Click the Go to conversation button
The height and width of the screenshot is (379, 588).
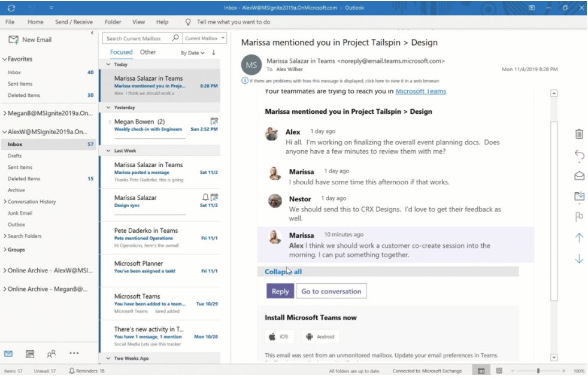point(331,292)
